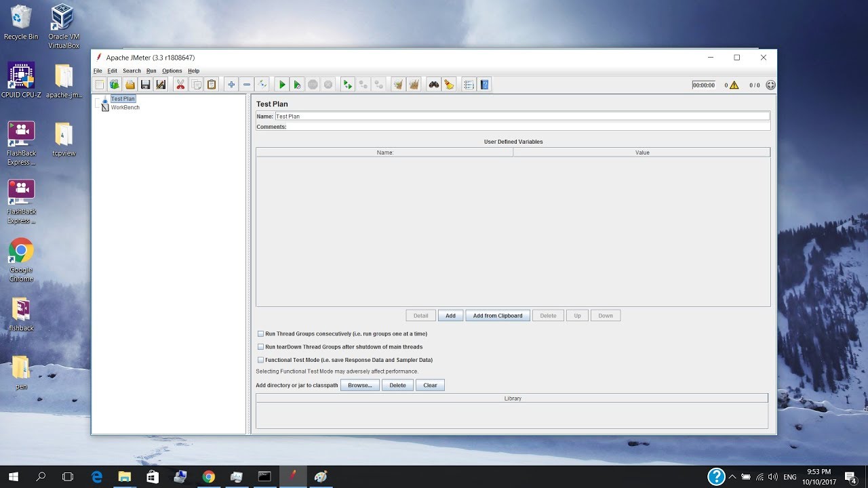Click the Remote Shutdown All icon
The image size is (868, 488).
click(x=379, y=85)
